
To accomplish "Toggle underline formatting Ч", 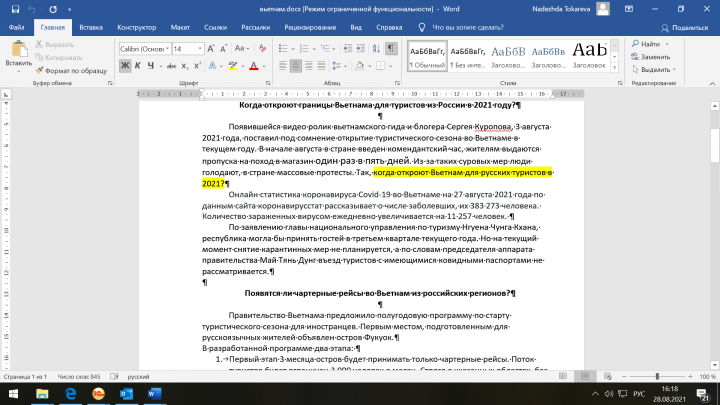I will click(x=151, y=66).
